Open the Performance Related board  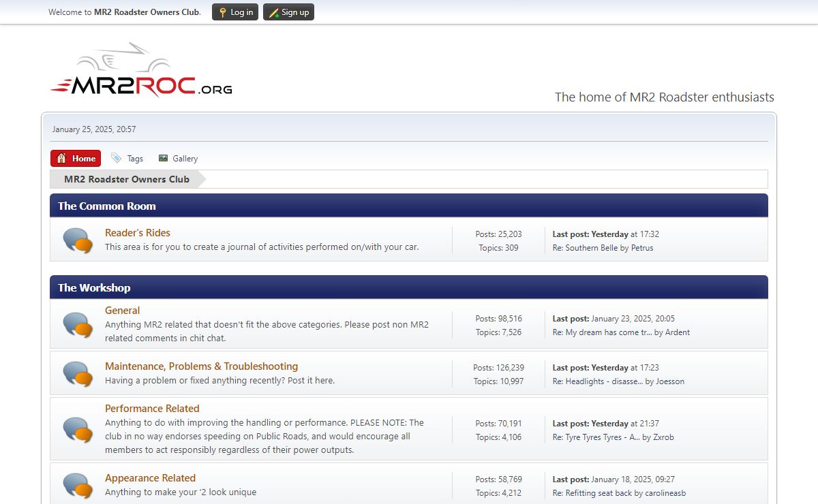152,409
